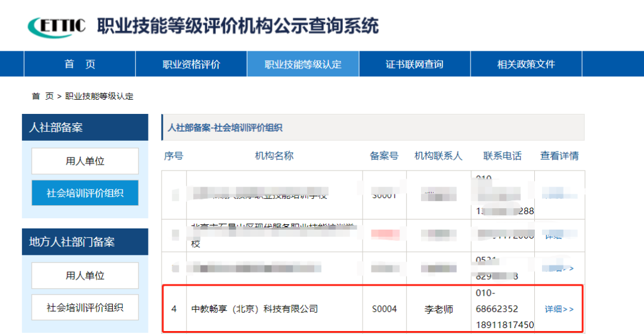
Task: Click the 查看详情 column header
Action: tap(559, 156)
